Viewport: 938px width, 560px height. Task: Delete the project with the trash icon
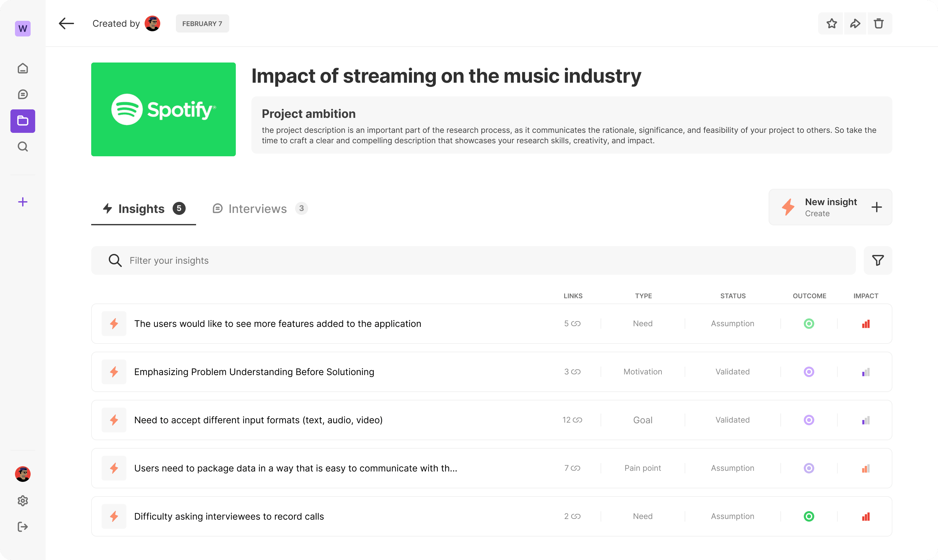879,23
